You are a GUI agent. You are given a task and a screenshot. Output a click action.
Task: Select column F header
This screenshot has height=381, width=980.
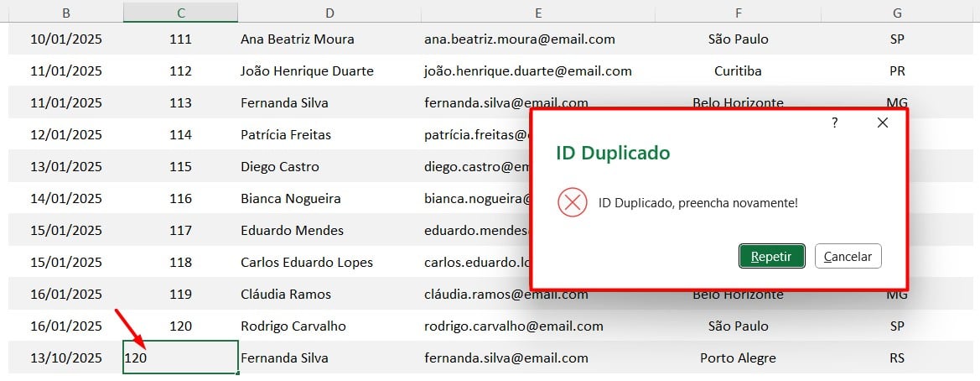pos(738,13)
